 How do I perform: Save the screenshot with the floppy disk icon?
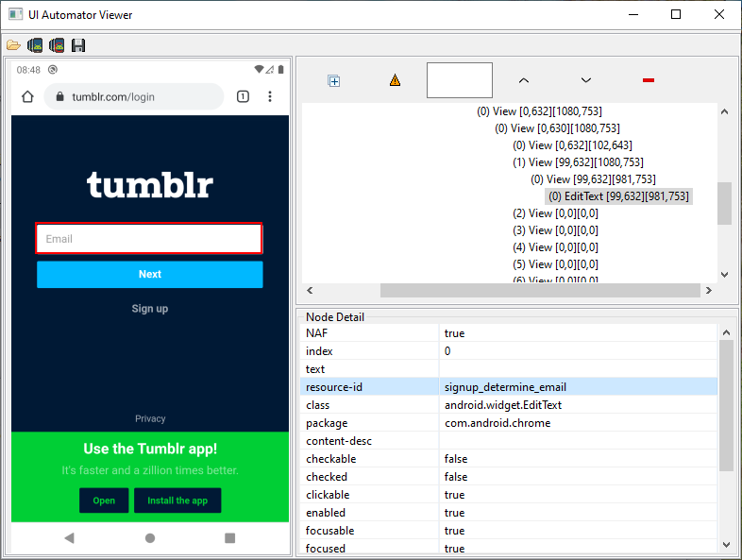[78, 45]
